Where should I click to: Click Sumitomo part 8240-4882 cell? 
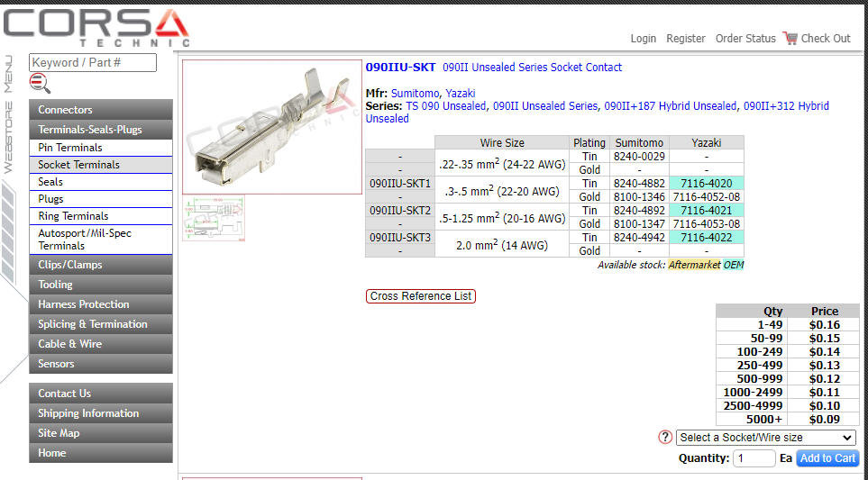click(x=639, y=184)
